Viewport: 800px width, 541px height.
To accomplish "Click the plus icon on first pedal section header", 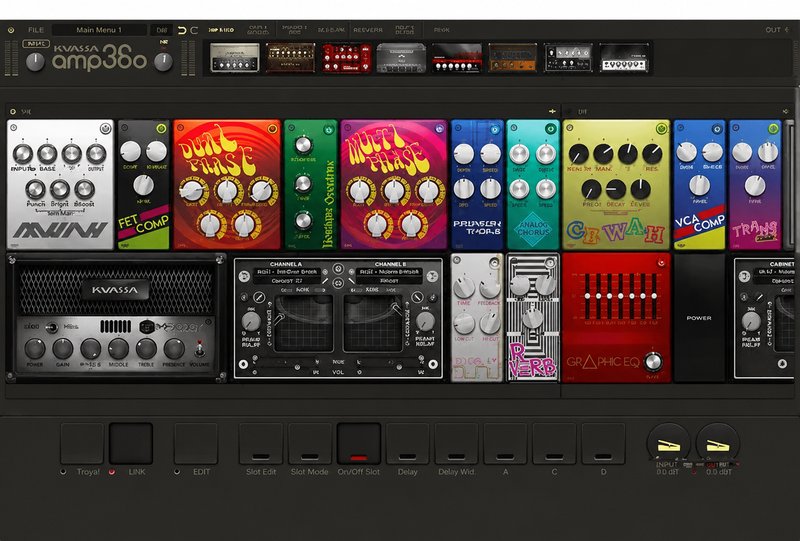I will (x=552, y=111).
